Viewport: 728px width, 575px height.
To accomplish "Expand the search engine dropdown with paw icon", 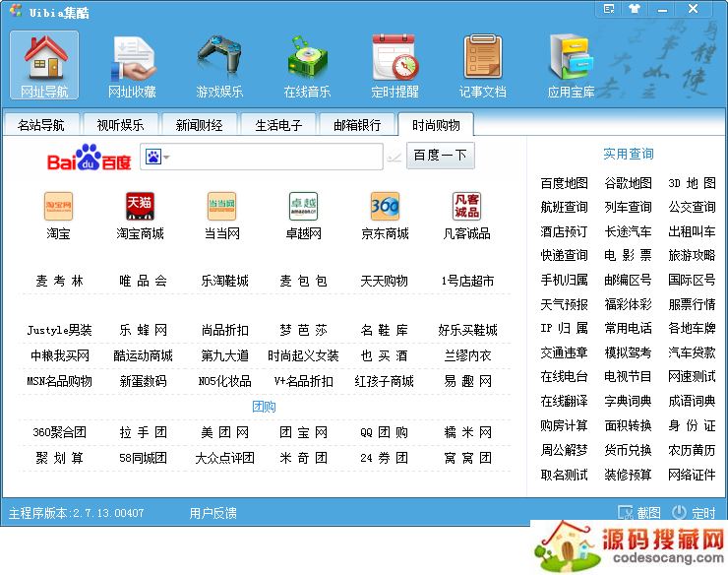I will [157, 158].
